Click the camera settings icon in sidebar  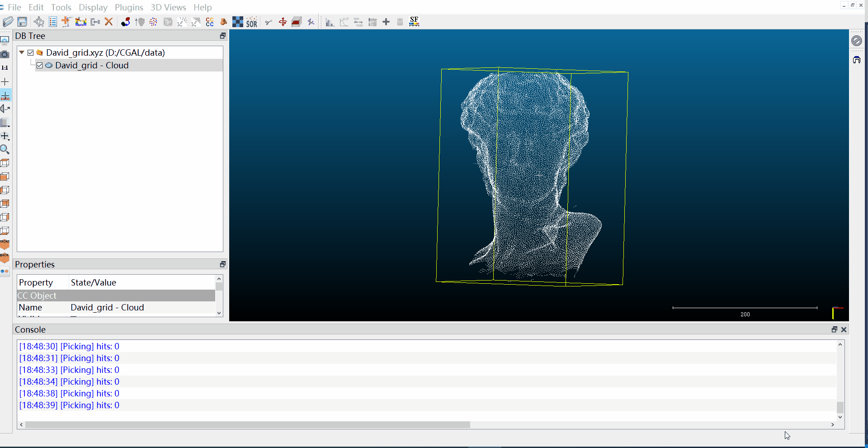click(5, 54)
